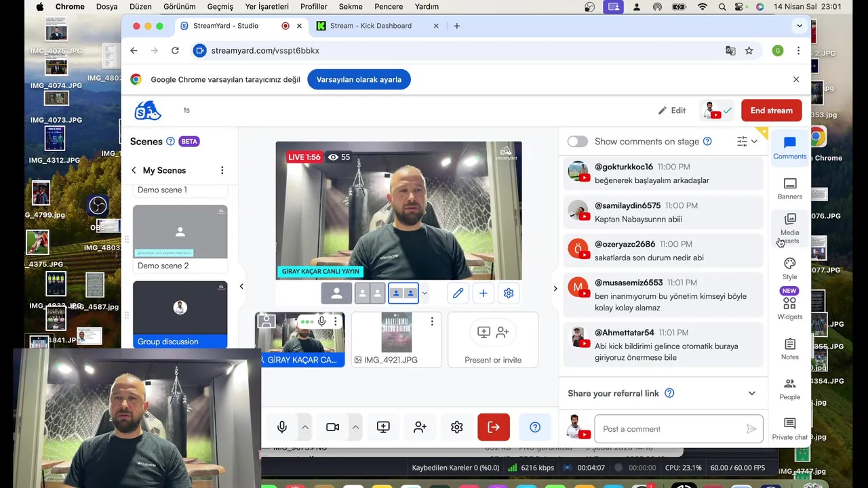Click the Wi-Fi menu bar icon
Viewport: 868px width, 488px height.
[x=703, y=7]
